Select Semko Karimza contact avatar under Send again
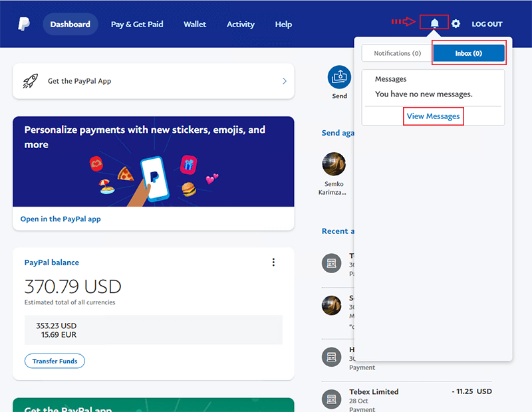532x412 pixels. [334, 164]
